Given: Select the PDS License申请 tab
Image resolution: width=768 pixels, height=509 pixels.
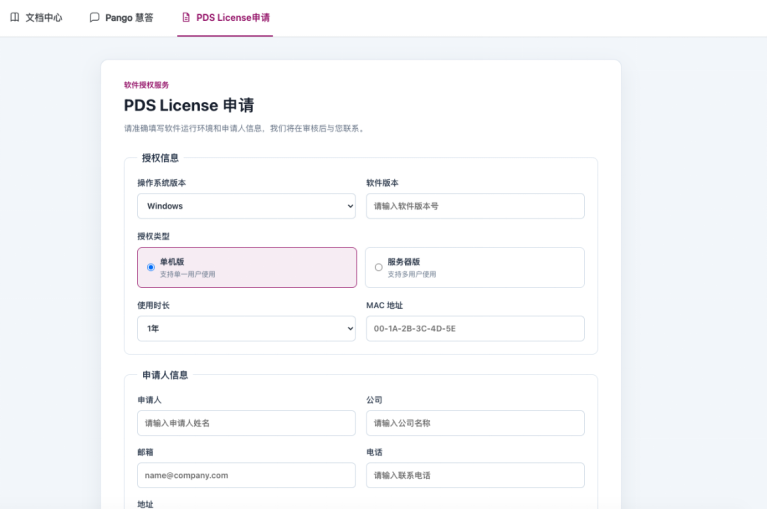Looking at the screenshot, I should coord(225,18).
